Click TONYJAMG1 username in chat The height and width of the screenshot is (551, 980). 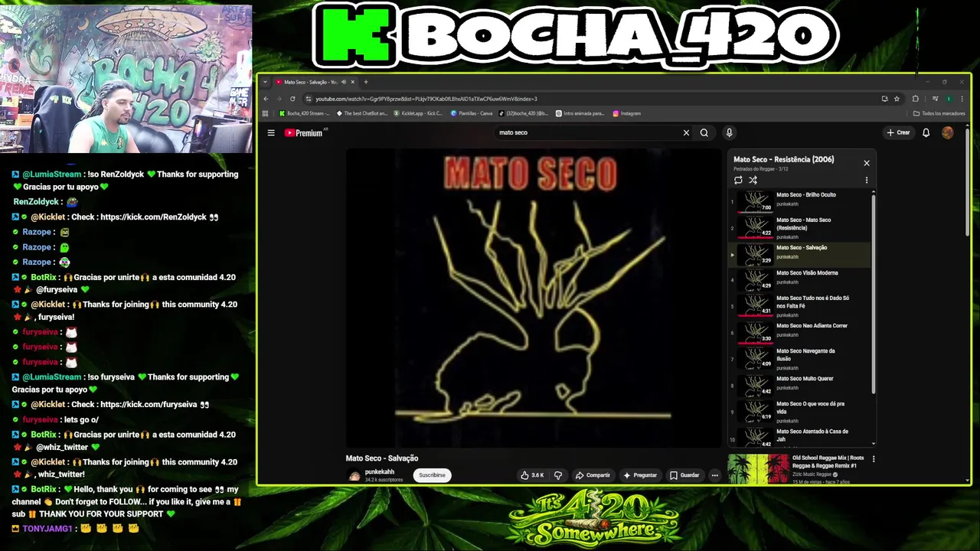[47, 529]
